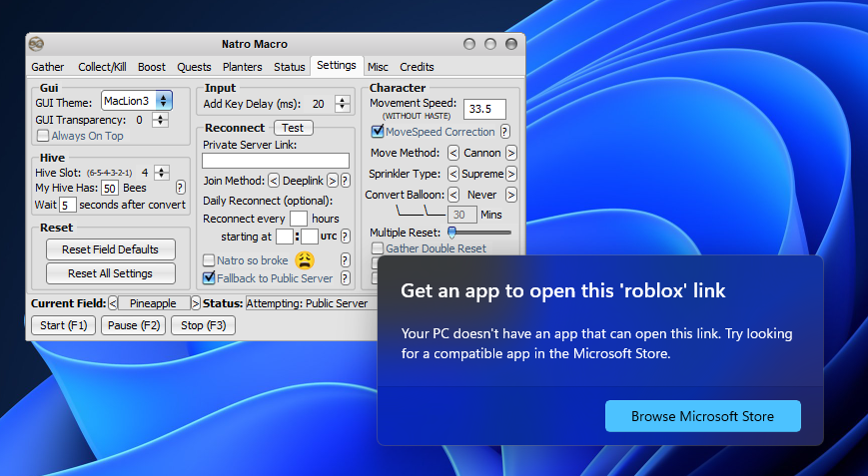
Task: Select previous Move Method with left arrow
Action: pos(452,153)
